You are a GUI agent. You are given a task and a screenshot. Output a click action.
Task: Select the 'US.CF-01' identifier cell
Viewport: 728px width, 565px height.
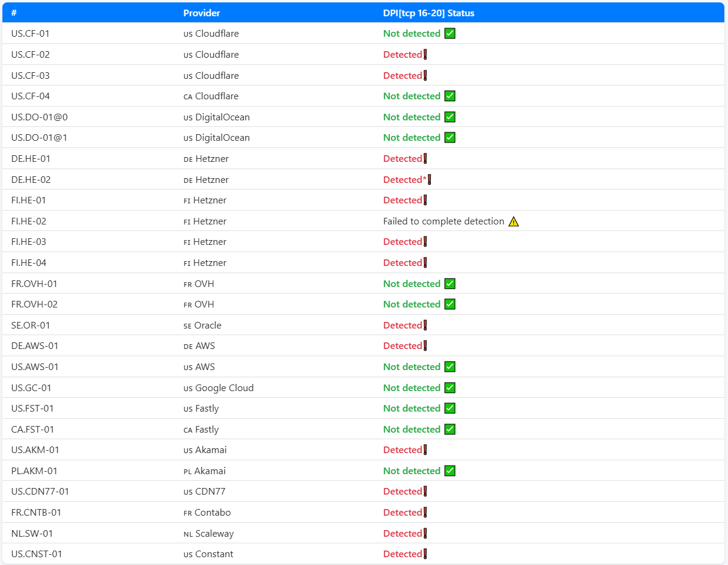click(x=30, y=34)
